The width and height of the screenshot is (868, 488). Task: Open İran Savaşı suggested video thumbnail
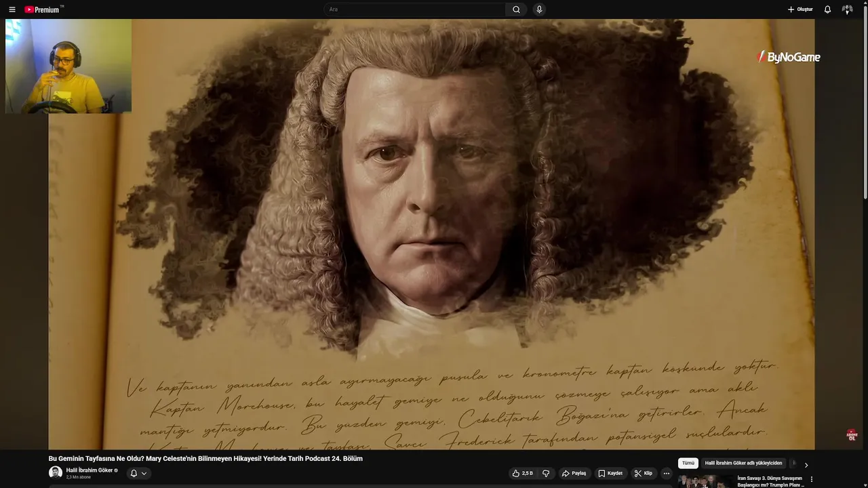[x=705, y=481]
